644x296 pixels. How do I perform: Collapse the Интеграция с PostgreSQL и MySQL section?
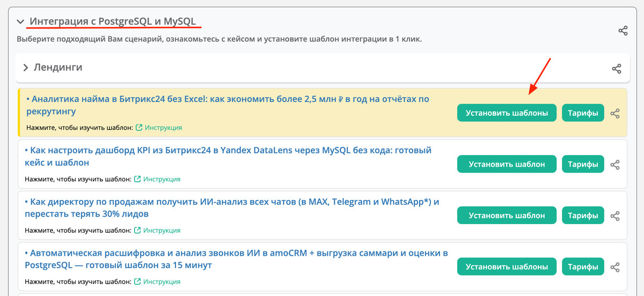[x=20, y=22]
